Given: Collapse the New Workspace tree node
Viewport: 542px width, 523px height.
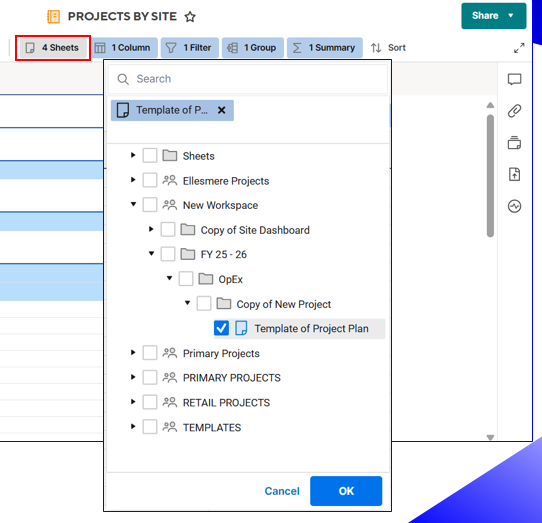Looking at the screenshot, I should click(133, 204).
